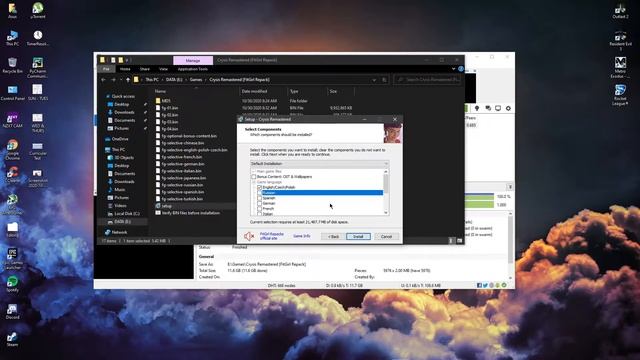
Task: Launch Steam from the desktop
Action: 12,339
